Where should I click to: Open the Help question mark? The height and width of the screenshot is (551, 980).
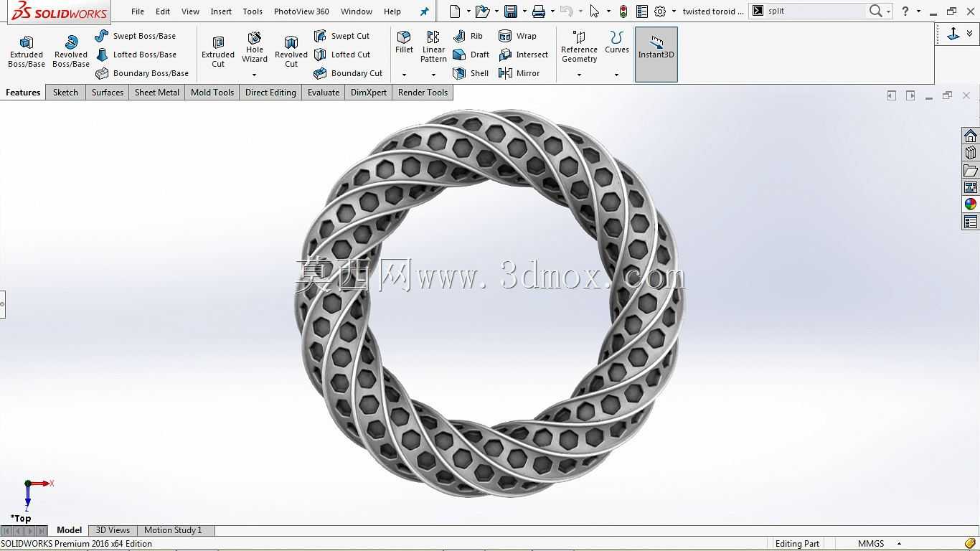pos(905,11)
